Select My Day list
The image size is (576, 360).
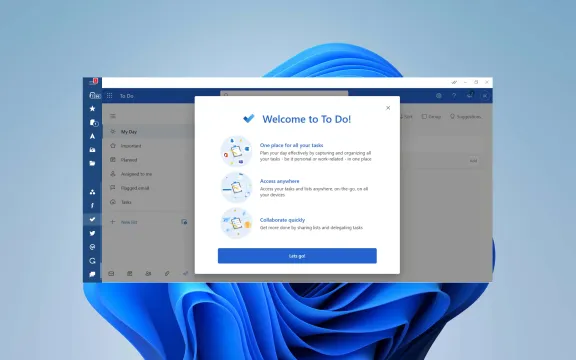click(148, 132)
